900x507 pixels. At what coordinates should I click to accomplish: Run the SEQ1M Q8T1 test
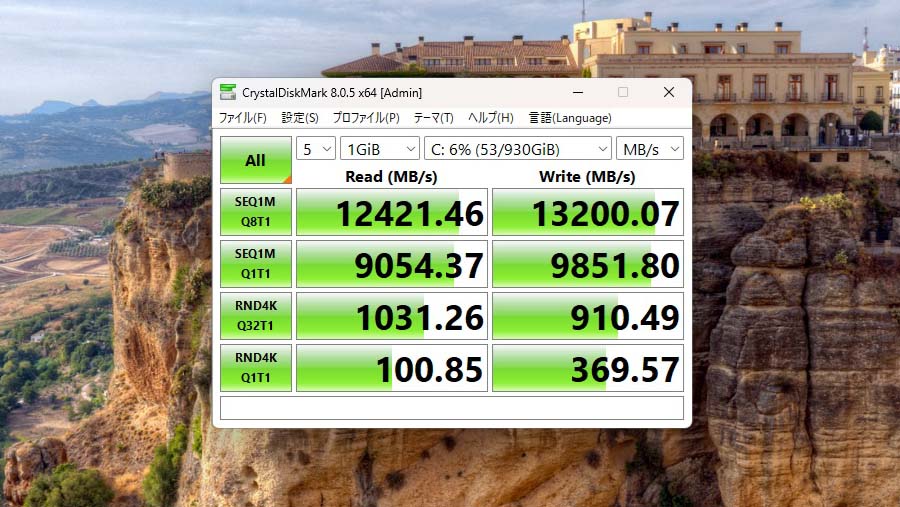tap(256, 212)
